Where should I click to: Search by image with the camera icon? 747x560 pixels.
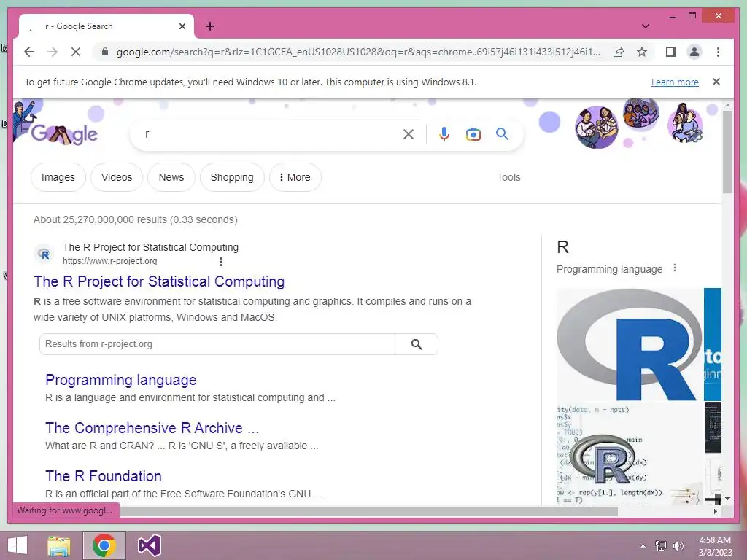pyautogui.click(x=473, y=134)
